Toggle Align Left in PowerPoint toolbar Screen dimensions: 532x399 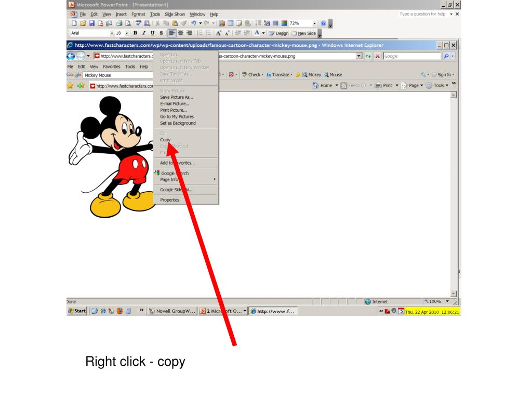coord(172,33)
